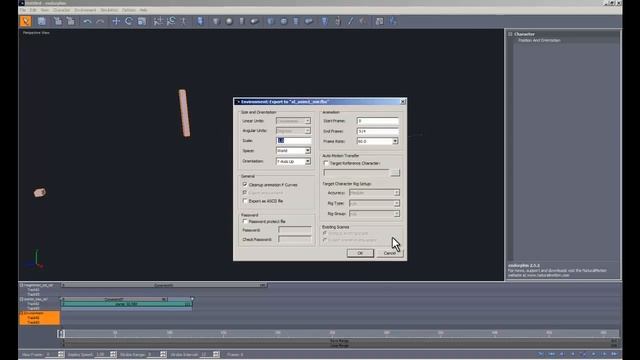Click the save icon in the toolbar

[42, 21]
